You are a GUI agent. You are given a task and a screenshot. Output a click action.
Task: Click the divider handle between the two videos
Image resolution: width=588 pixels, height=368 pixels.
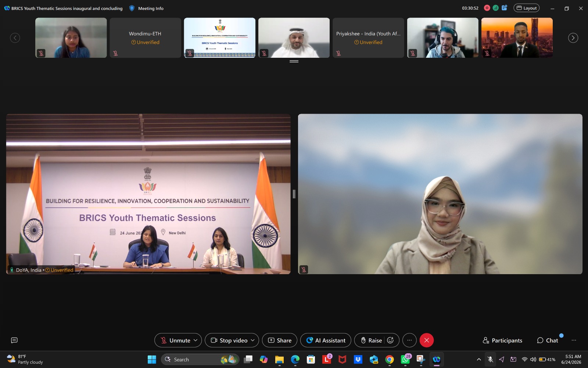(x=294, y=194)
